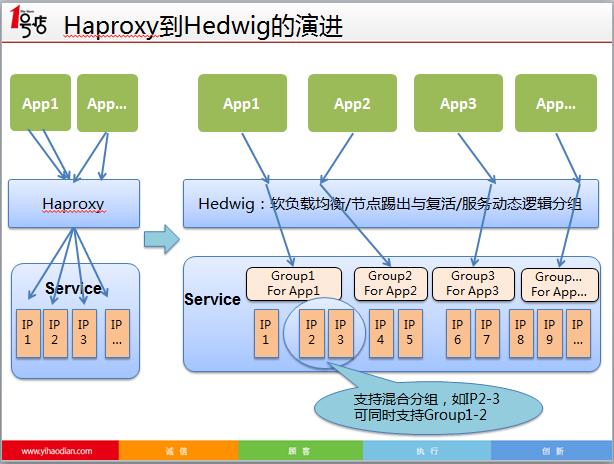This screenshot has width=614, height=464.
Task: Click the light blue 执行 footer segment
Action: click(427, 450)
